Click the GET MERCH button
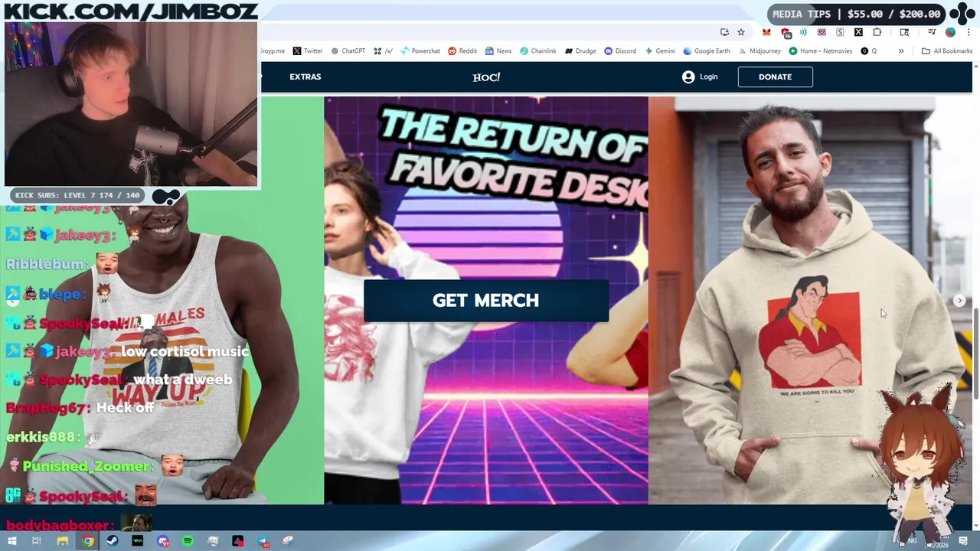 point(486,300)
